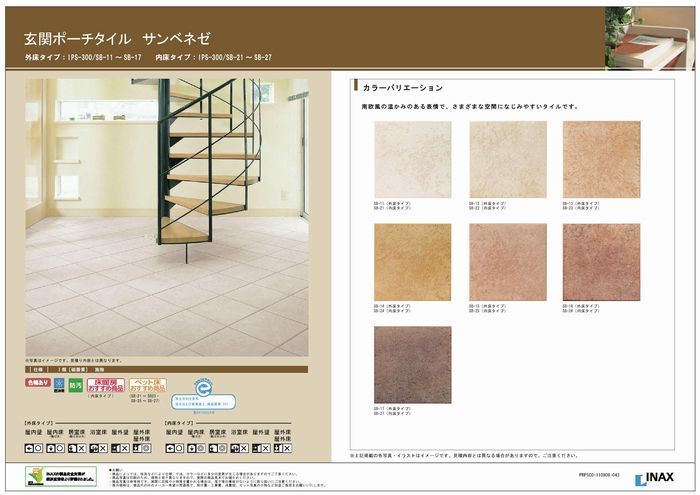Screen dimensions: 700x495
Task: Select the SB-11 ivory white tile swatch
Action: click(412, 159)
